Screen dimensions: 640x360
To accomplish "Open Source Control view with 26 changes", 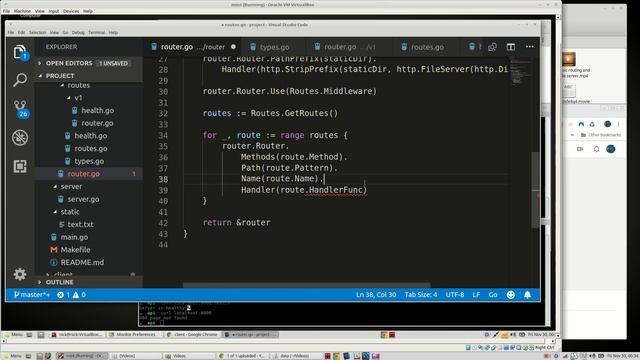I will coord(20,109).
